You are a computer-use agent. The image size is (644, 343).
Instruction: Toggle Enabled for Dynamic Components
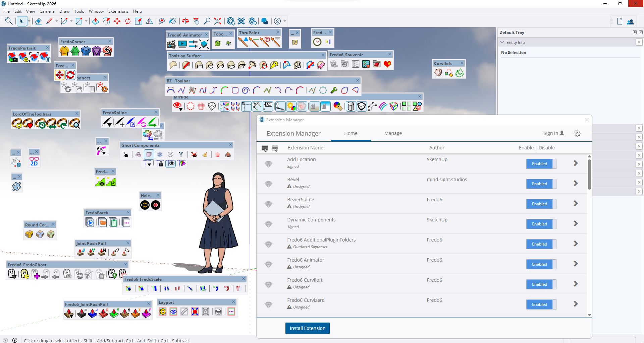pos(541,224)
